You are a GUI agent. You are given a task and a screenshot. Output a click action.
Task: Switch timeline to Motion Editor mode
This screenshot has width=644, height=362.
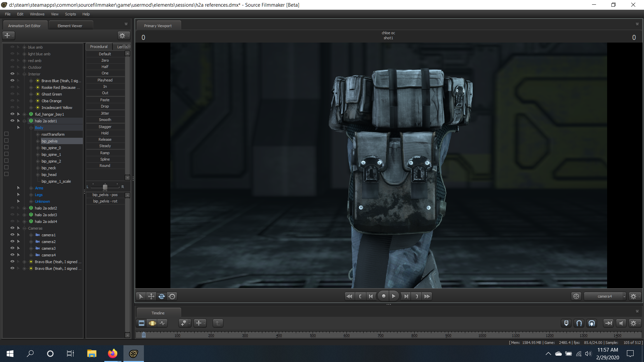coord(152,323)
